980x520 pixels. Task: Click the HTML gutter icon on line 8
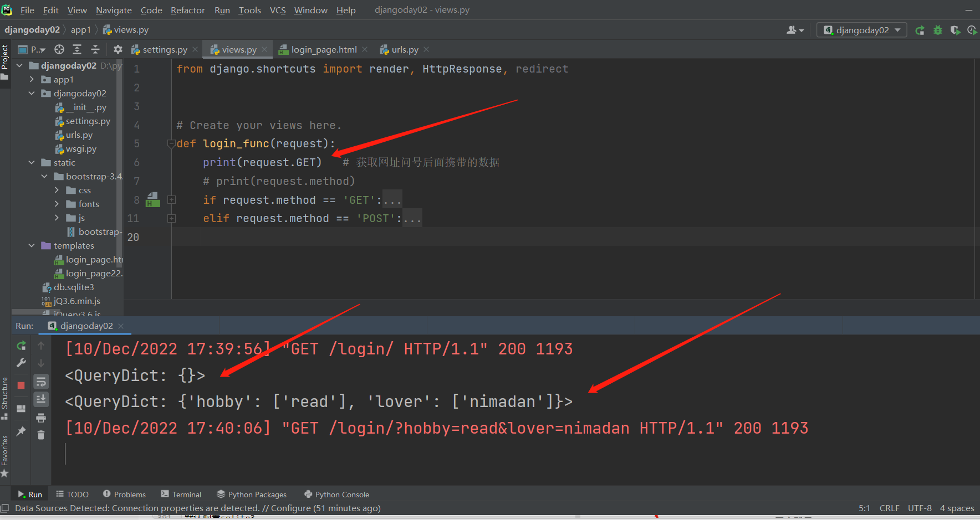(x=152, y=199)
